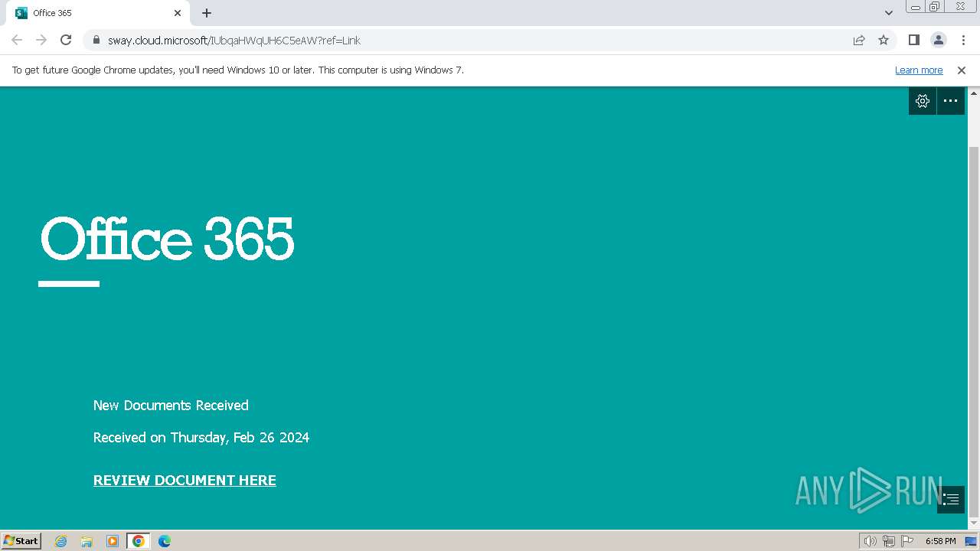Dismiss the Chrome update notification bar
The image size is (980, 551).
[x=962, y=70]
